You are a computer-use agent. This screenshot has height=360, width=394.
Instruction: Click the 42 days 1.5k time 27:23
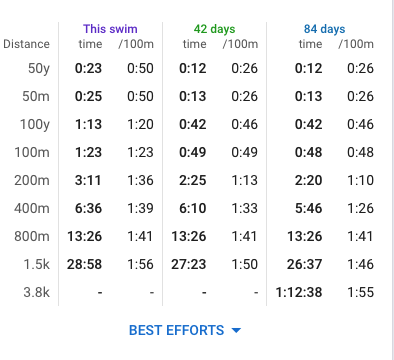[x=189, y=264]
